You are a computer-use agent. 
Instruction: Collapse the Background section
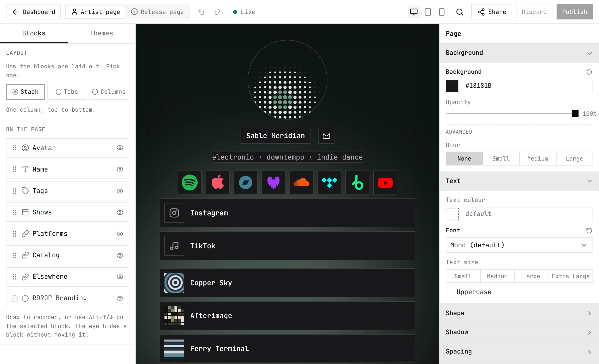519,53
